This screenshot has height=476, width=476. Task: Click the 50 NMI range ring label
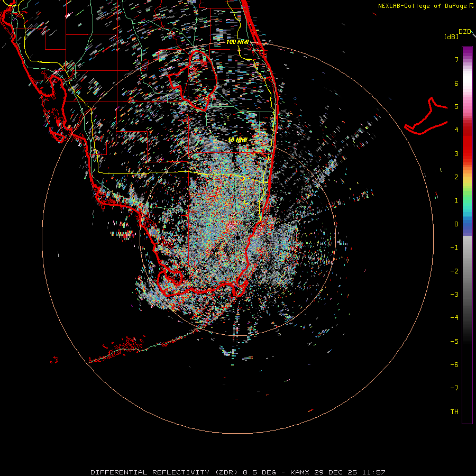pyautogui.click(x=237, y=140)
